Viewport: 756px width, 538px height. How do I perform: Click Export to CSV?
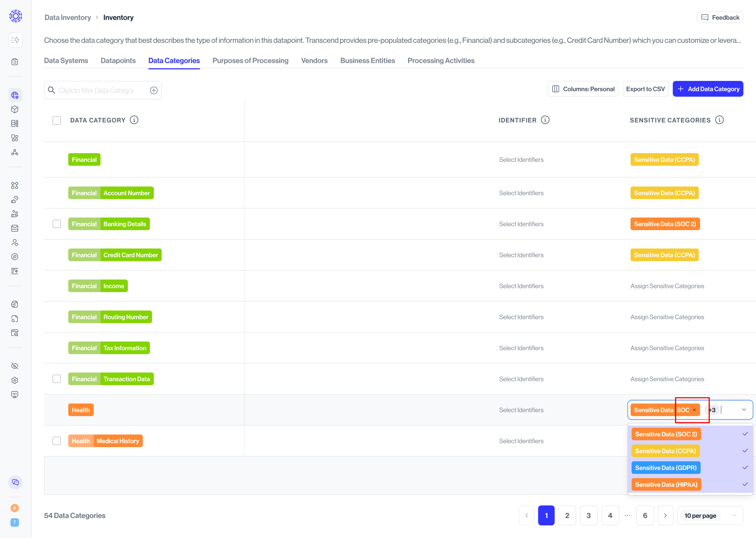click(x=645, y=89)
